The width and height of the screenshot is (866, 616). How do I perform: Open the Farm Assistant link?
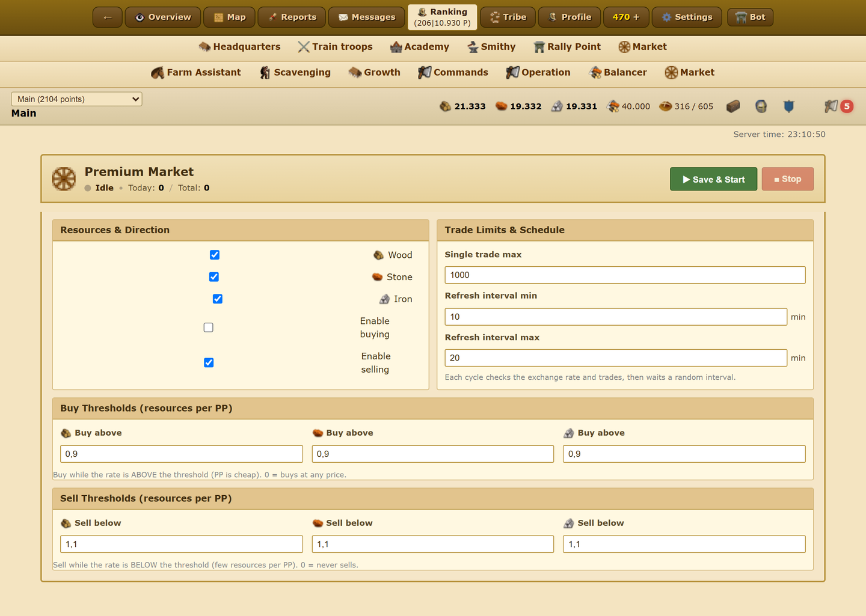196,73
